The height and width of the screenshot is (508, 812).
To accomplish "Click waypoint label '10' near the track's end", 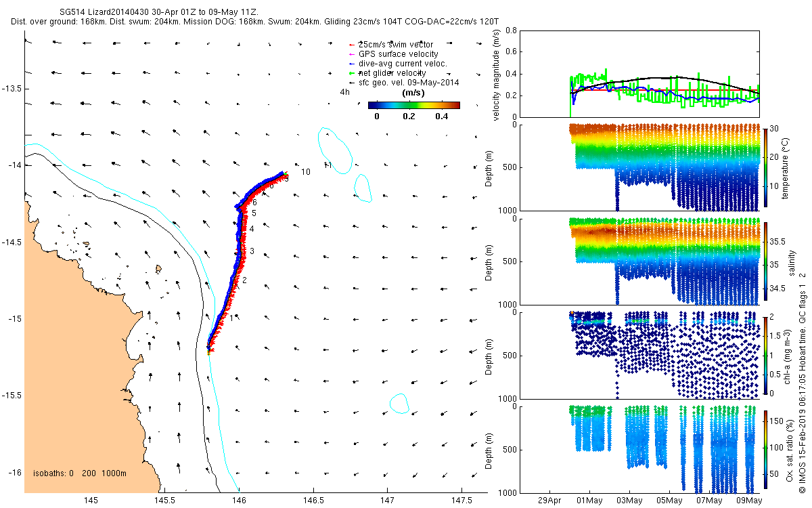I will pyautogui.click(x=306, y=172).
